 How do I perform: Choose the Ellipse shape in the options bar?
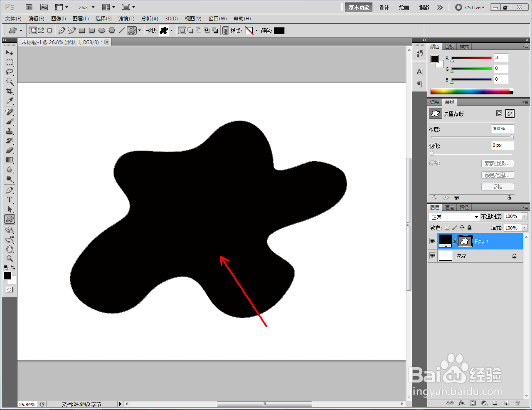[x=102, y=30]
